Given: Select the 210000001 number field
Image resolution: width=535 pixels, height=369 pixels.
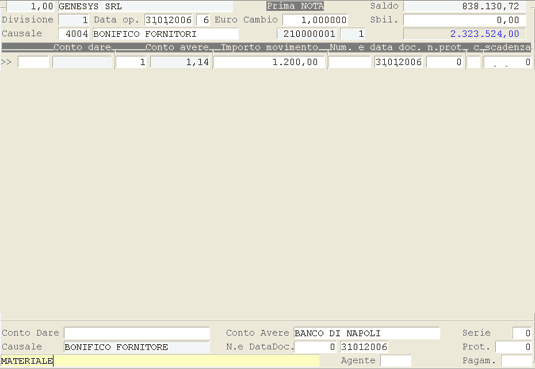Looking at the screenshot, I should tap(307, 34).
